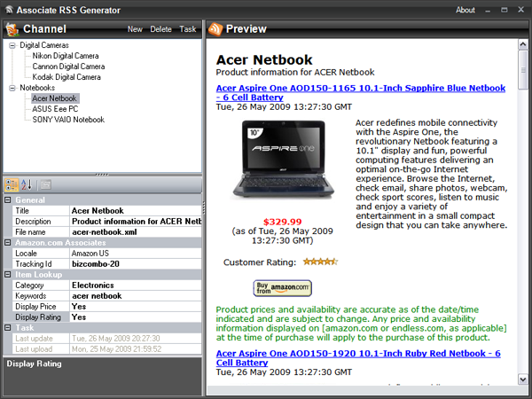The width and height of the screenshot is (532, 399).
Task: Select the orange RSS Preview icon
Action: [215, 29]
